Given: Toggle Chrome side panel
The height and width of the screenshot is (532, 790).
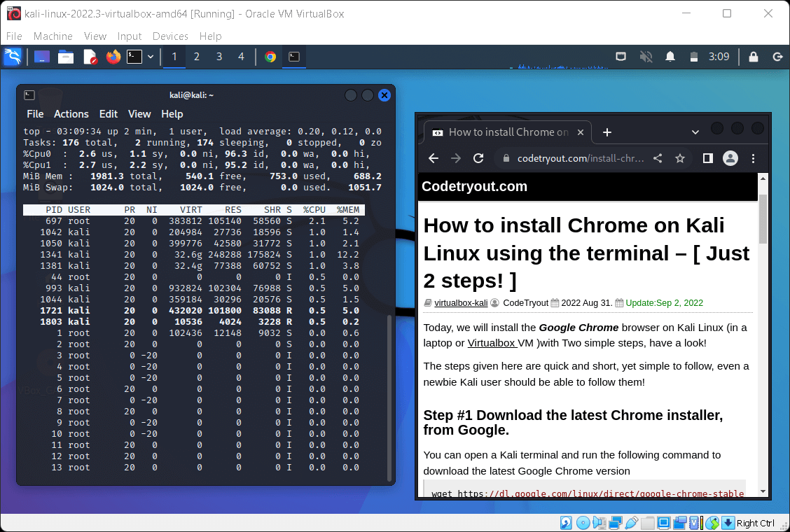Looking at the screenshot, I should point(708,158).
